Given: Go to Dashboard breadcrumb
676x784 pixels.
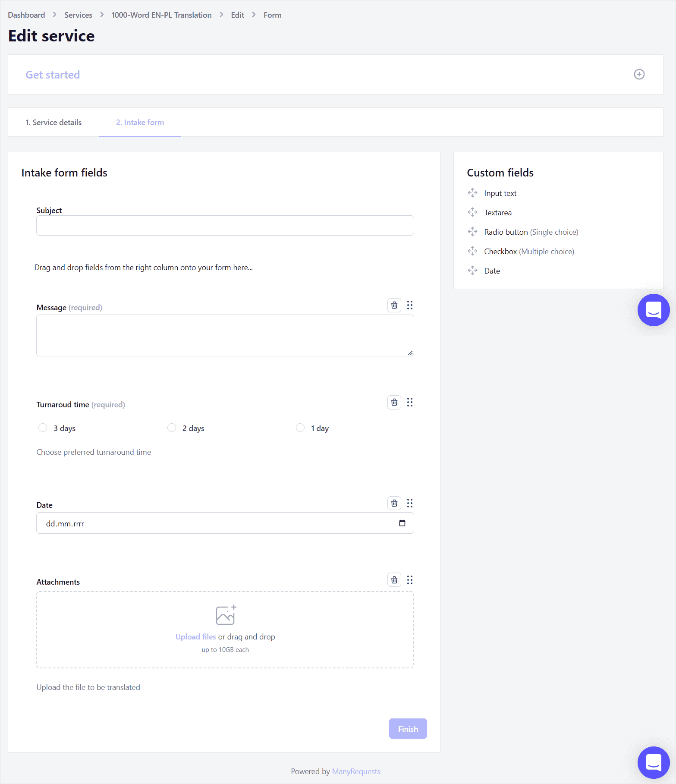Looking at the screenshot, I should [26, 15].
